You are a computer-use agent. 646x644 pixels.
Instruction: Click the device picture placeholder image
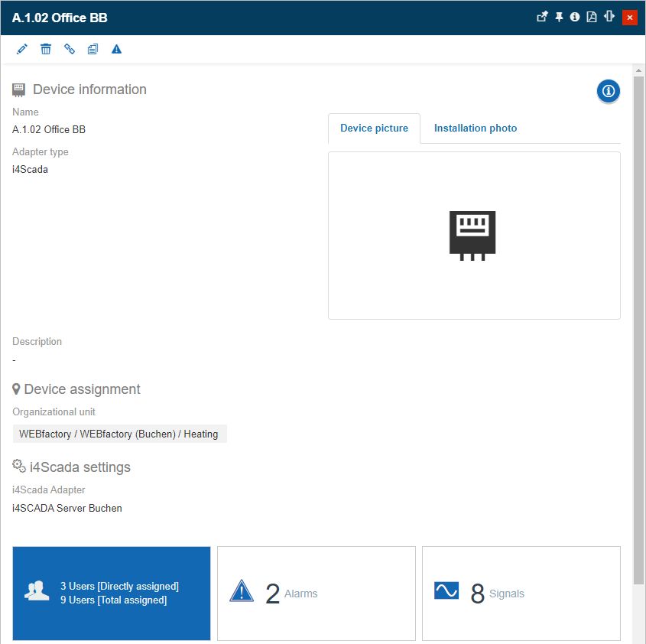coord(473,236)
